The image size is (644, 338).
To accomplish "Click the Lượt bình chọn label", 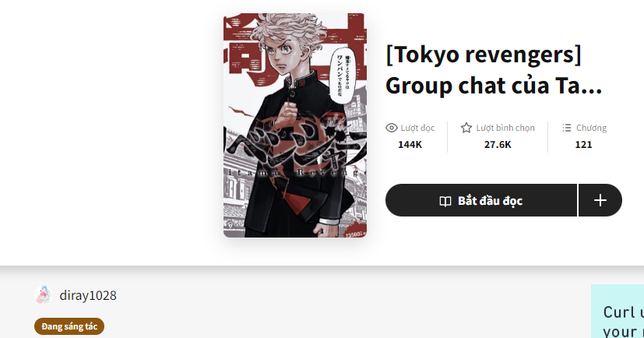I will 505,129.
